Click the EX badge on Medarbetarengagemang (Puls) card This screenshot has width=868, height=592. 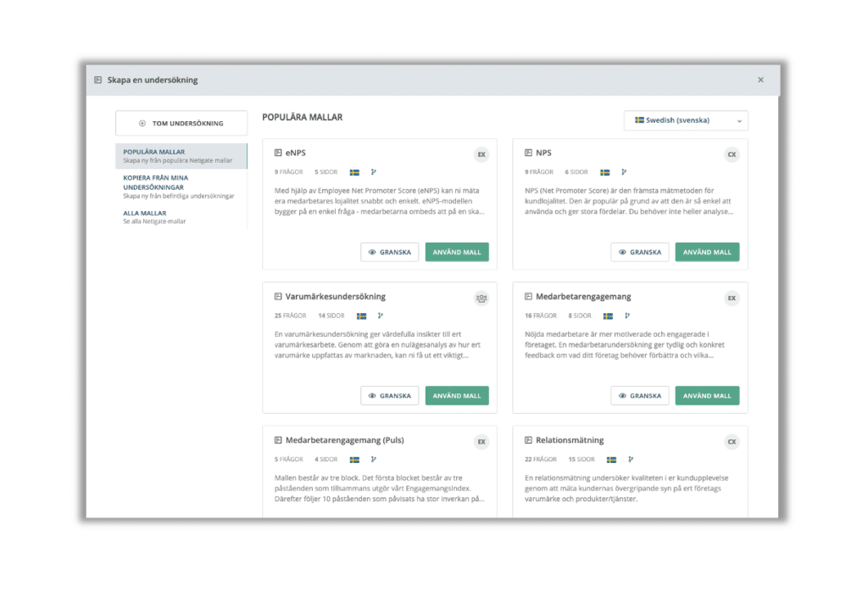[481, 442]
